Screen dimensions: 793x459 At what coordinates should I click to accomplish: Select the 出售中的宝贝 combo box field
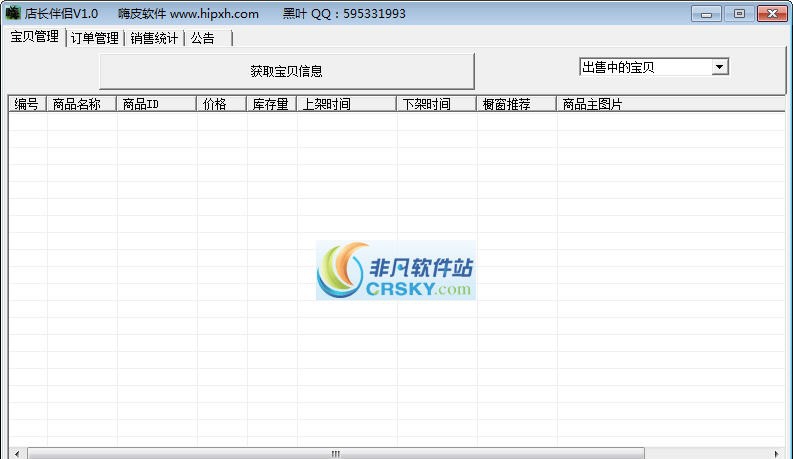click(x=654, y=67)
